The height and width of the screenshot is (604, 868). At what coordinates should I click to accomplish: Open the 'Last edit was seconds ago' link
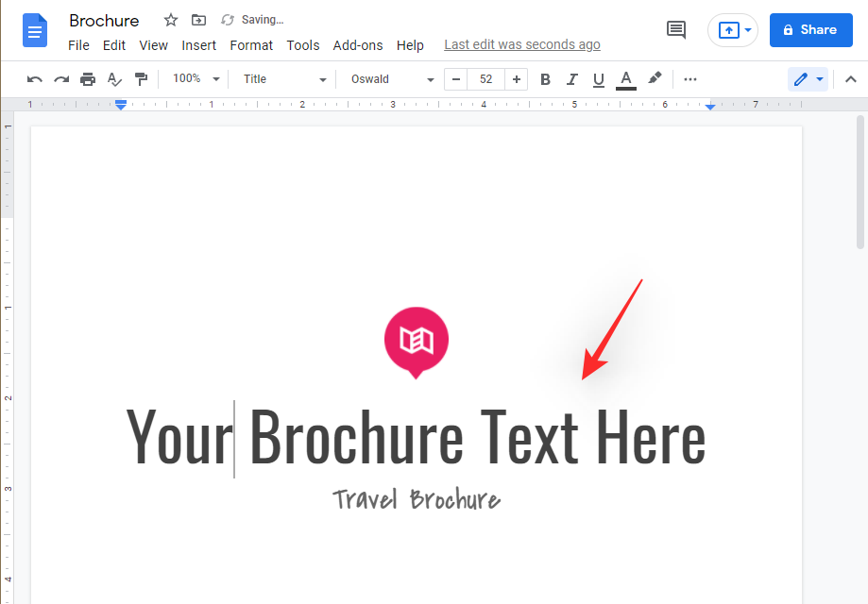(521, 44)
